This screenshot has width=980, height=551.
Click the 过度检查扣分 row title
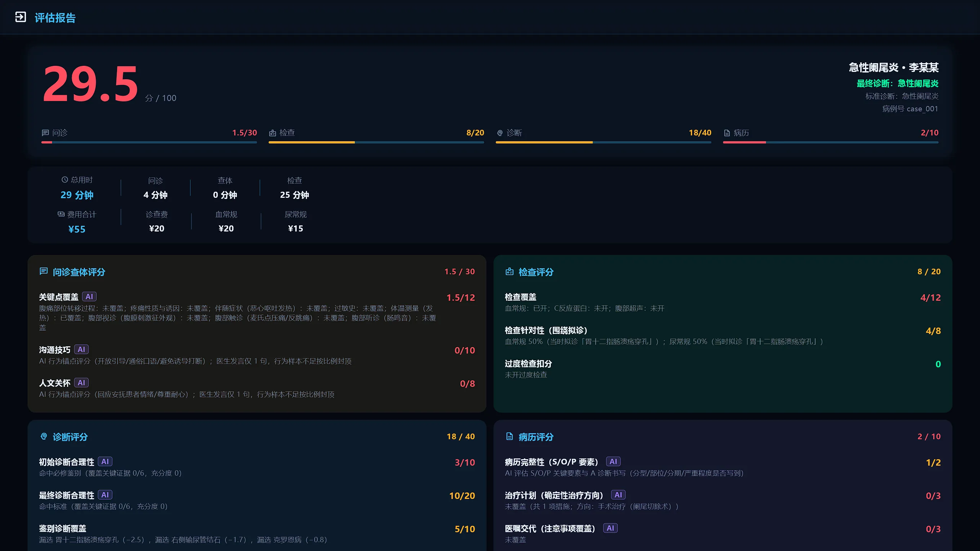pyautogui.click(x=528, y=364)
